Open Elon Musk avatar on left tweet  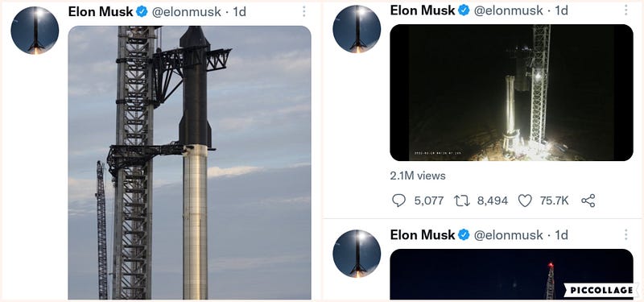35,31
